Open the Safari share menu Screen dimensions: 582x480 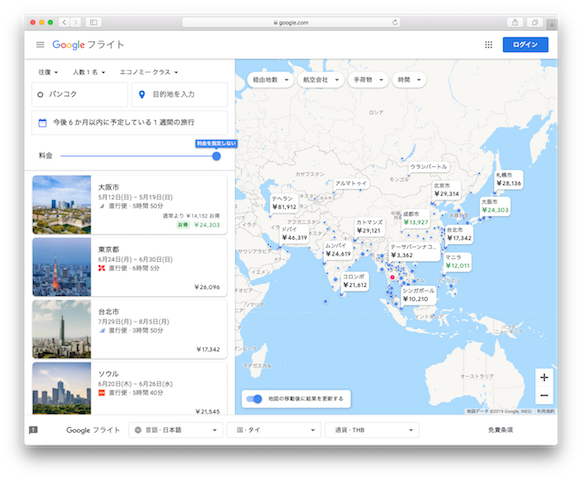(515, 22)
